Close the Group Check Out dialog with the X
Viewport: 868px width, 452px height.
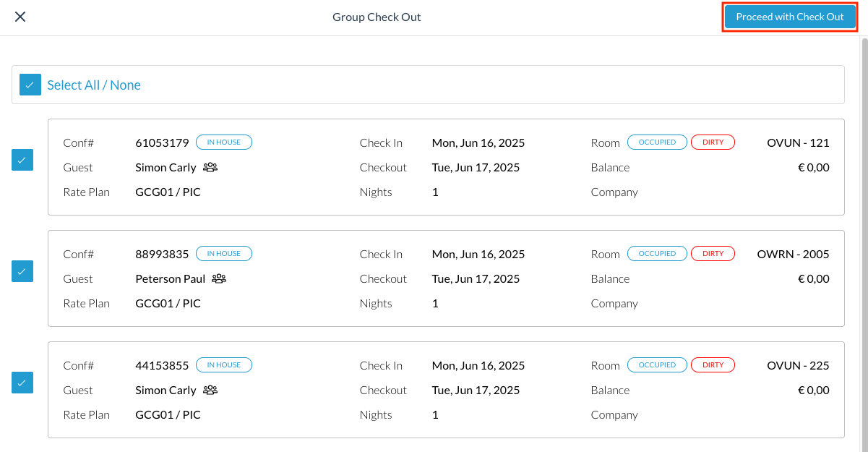20,16
